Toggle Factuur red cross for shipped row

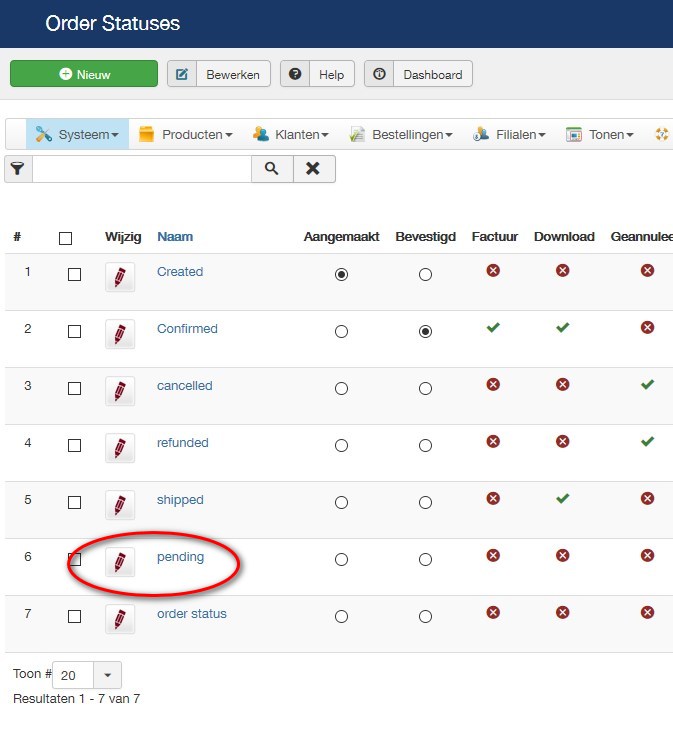click(x=493, y=499)
